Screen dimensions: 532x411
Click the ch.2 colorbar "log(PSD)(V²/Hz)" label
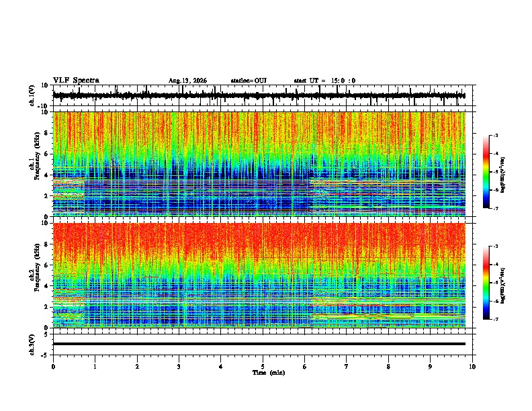pos(503,286)
